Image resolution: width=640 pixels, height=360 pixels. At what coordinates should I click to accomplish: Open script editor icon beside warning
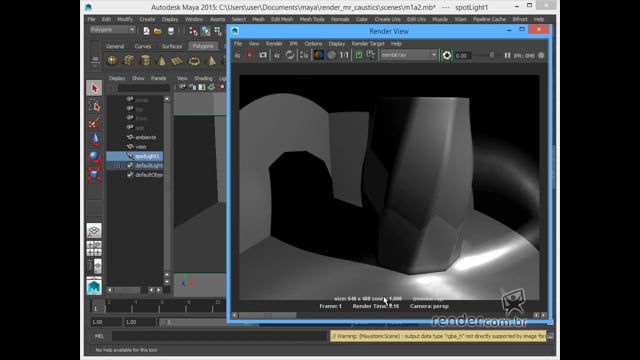pyautogui.click(x=551, y=336)
